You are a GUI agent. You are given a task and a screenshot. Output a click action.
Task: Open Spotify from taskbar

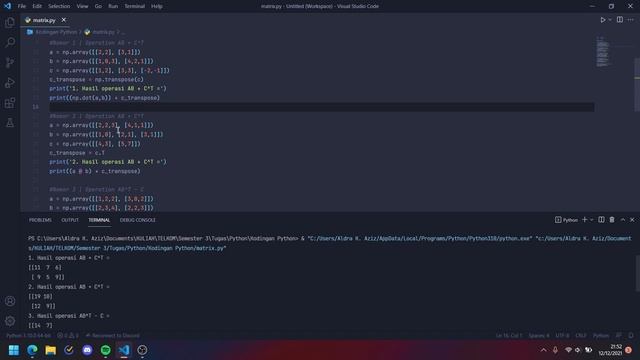pyautogui.click(x=106, y=350)
